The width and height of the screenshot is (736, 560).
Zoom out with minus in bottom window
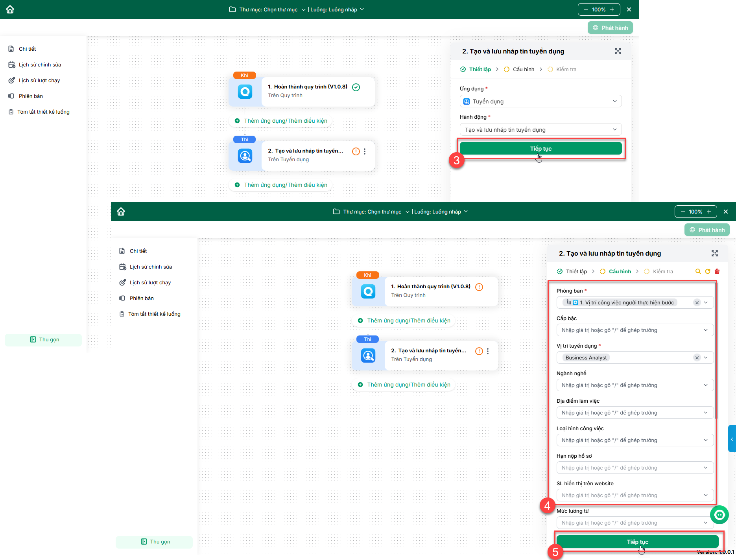[x=683, y=212]
